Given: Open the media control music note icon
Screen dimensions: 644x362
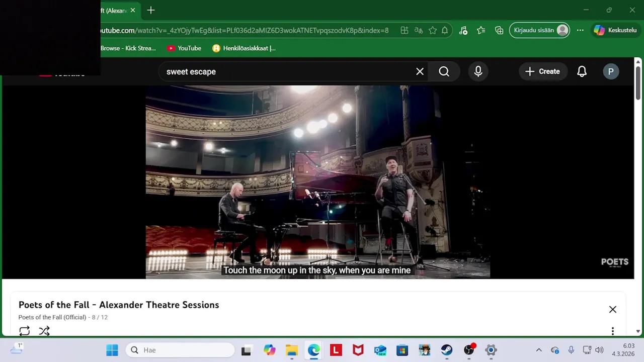Looking at the screenshot, I should (x=463, y=30).
